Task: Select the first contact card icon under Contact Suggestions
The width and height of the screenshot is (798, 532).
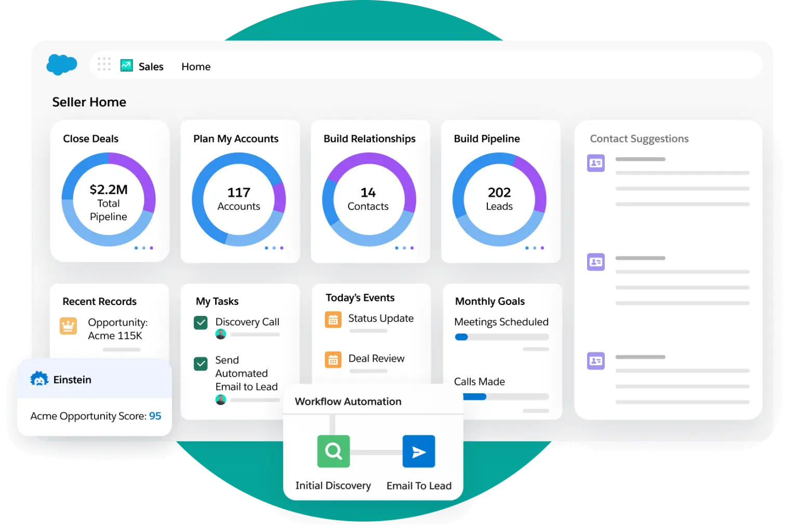Action: [596, 163]
